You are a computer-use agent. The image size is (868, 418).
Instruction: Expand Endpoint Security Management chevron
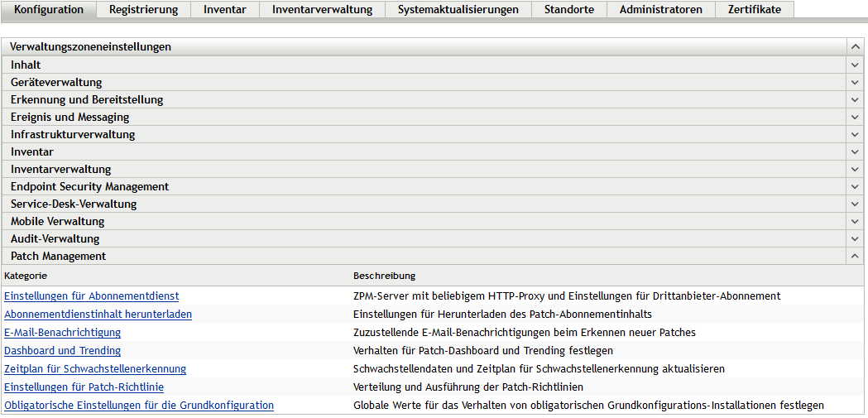(855, 186)
